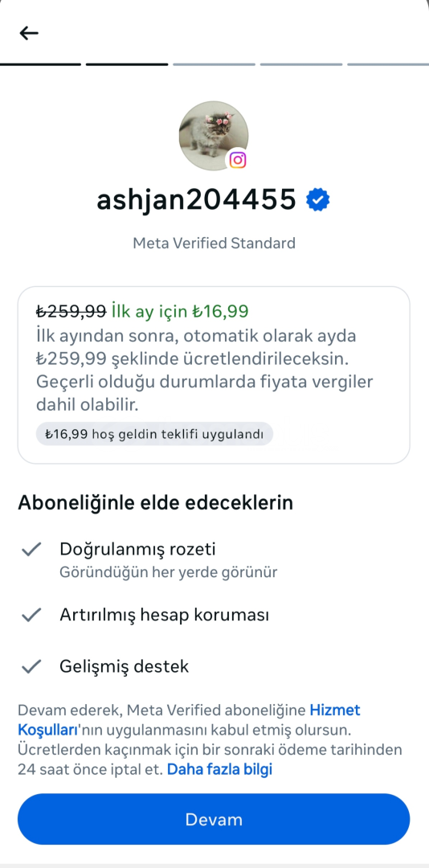The height and width of the screenshot is (868, 429).
Task: Tap the hoş geldin teklifi uygulandı chip
Action: point(154,434)
